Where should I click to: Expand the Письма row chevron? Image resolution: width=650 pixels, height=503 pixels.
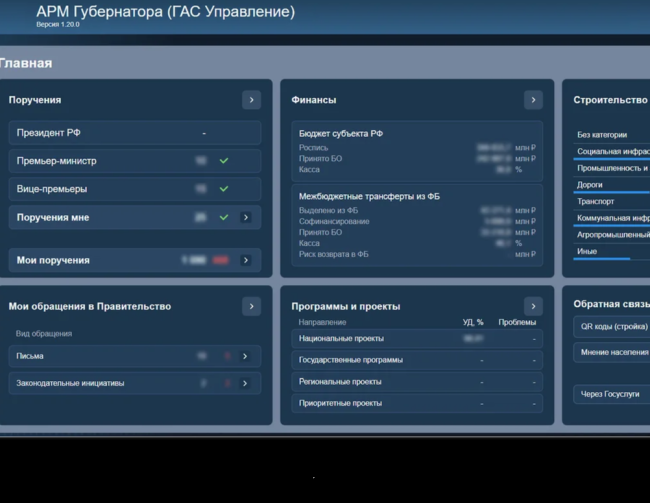coord(246,356)
